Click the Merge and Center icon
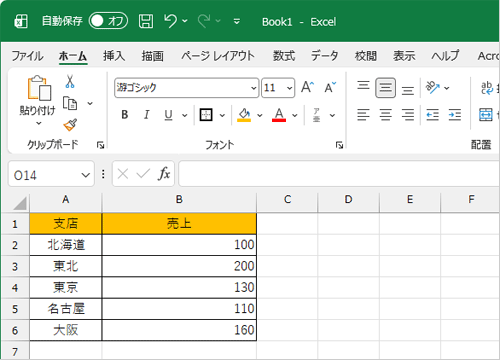Screen dimensions: 500x360 [486, 115]
